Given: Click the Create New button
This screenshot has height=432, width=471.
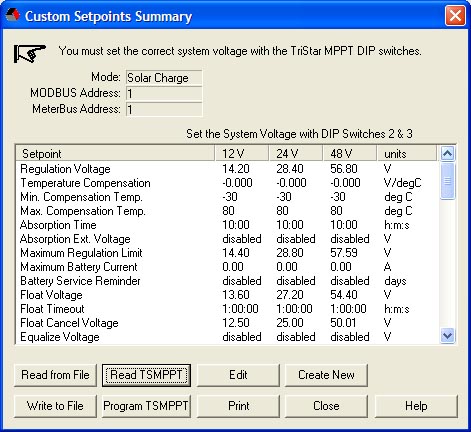Looking at the screenshot, I should click(x=326, y=375).
